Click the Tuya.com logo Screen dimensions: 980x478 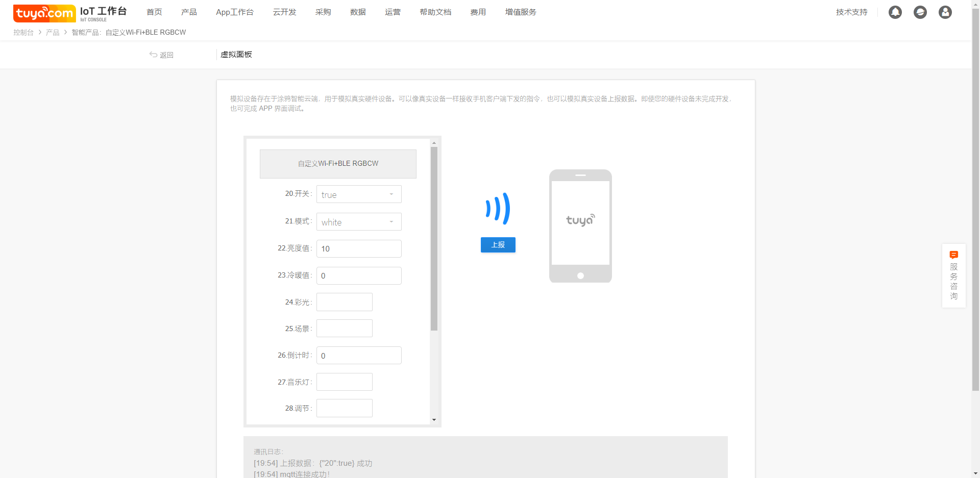pyautogui.click(x=44, y=13)
